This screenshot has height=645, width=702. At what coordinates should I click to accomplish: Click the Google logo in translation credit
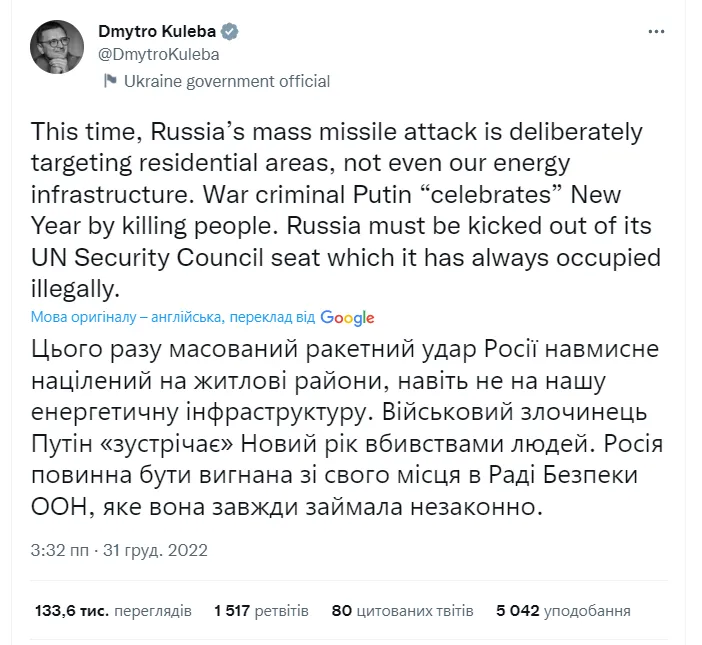pyautogui.click(x=348, y=318)
